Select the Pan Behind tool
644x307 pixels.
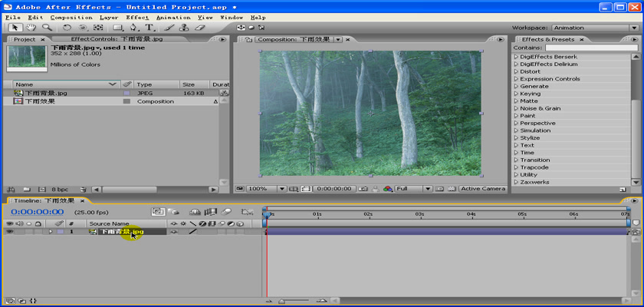coord(98,28)
